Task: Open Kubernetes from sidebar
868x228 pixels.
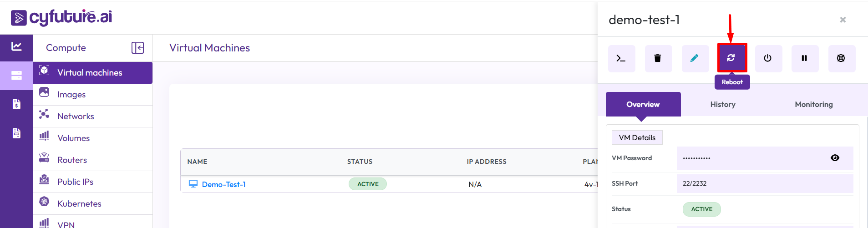Action: (79, 204)
